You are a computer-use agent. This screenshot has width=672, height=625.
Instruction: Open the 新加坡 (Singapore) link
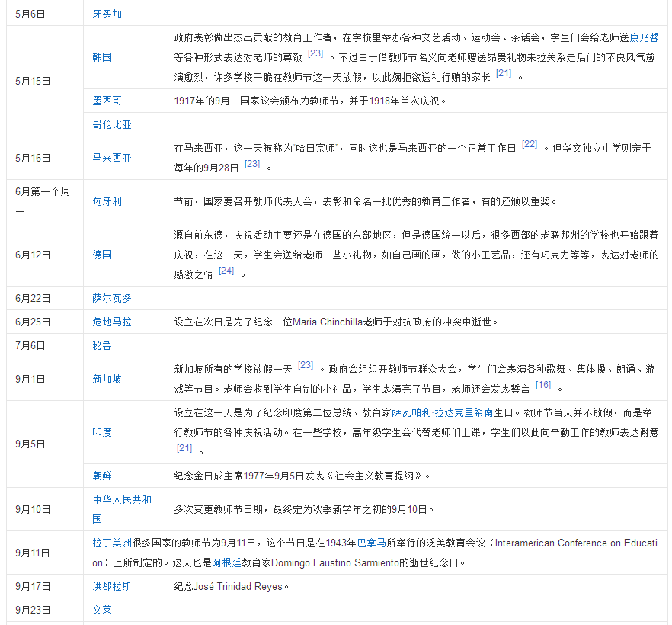(x=107, y=379)
